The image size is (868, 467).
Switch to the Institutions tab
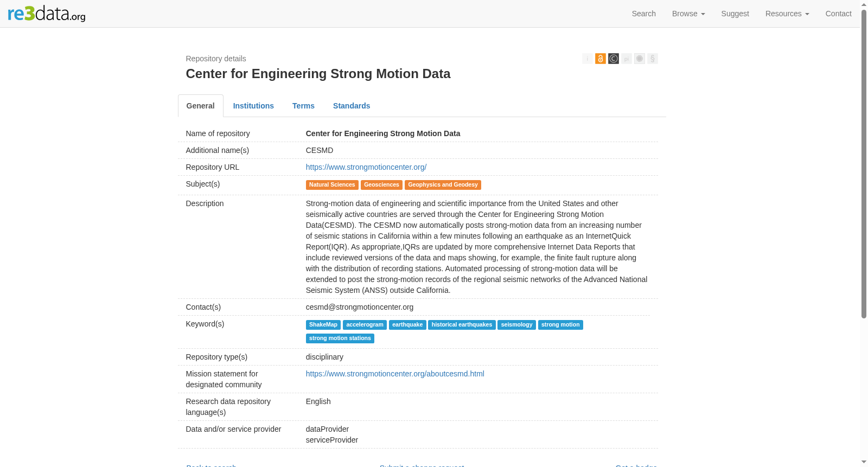253,106
